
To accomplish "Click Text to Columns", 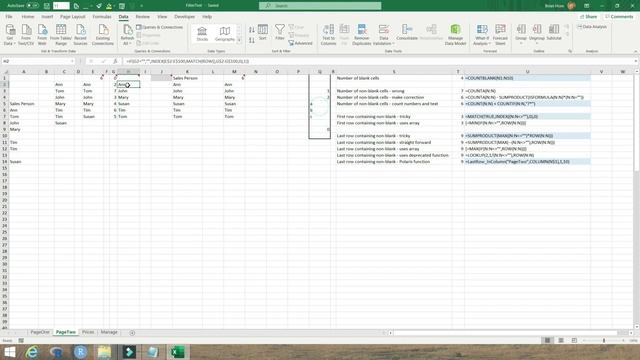I will click(328, 34).
